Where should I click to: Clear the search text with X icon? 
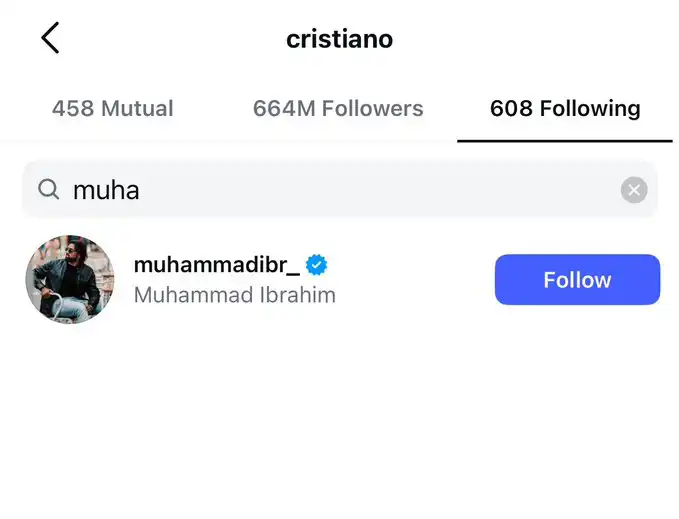click(x=633, y=189)
